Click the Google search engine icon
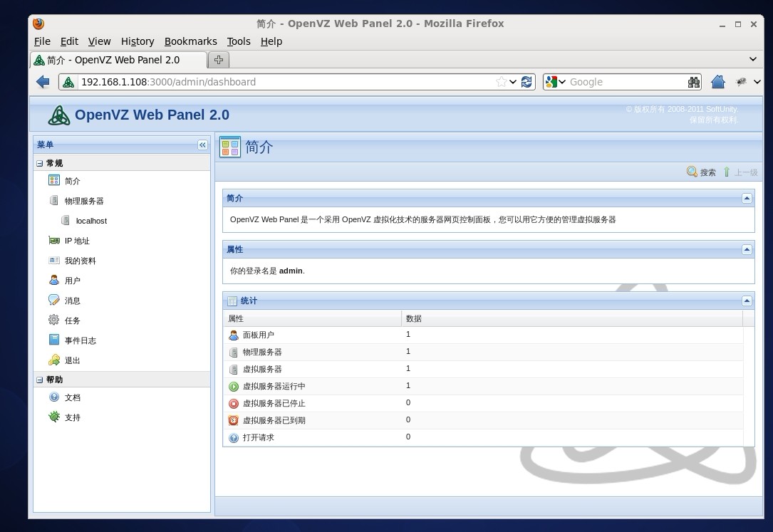The width and height of the screenshot is (773, 532). coord(551,82)
